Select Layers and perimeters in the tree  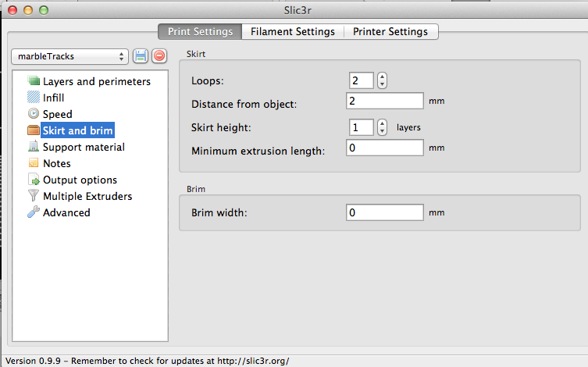click(x=97, y=81)
